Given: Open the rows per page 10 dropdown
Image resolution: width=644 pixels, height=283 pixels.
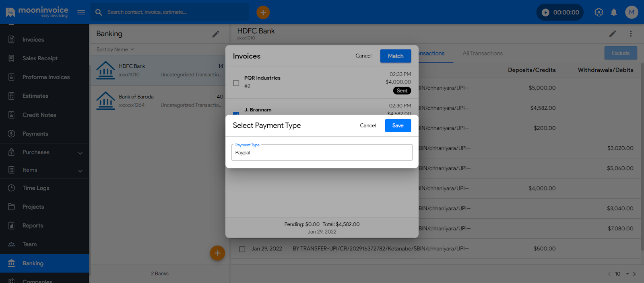Looking at the screenshot, I should click(622, 274).
